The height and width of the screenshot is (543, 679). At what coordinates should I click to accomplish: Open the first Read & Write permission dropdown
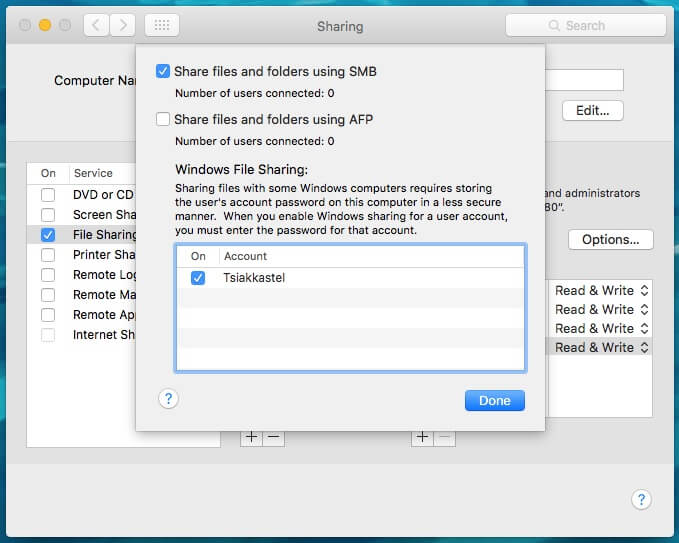pos(602,290)
